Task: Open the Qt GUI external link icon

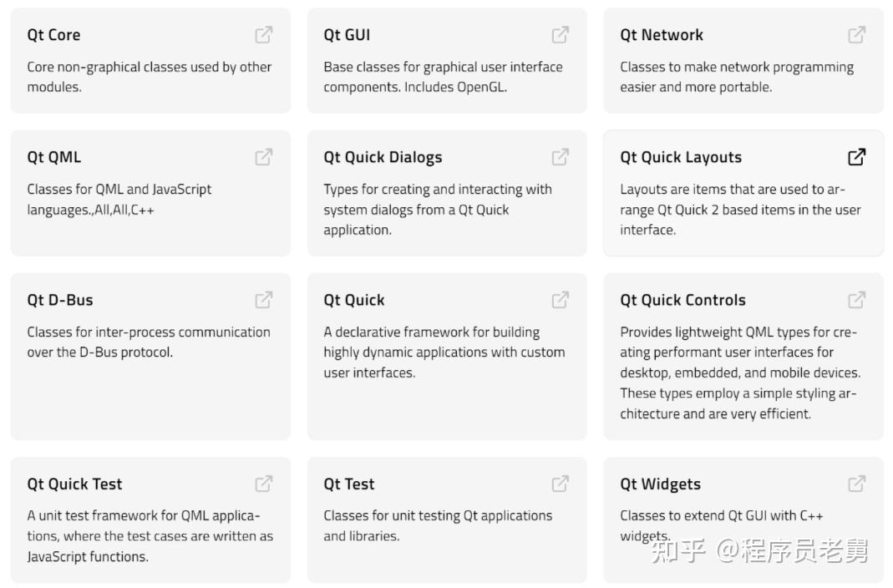Action: coord(561,34)
